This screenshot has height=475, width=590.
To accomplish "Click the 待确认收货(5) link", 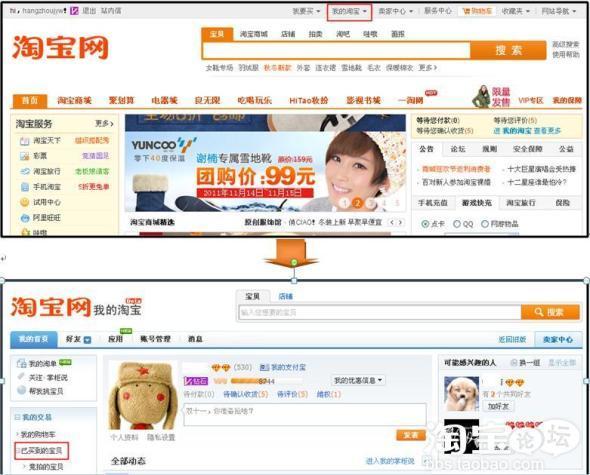I will pos(245,394).
